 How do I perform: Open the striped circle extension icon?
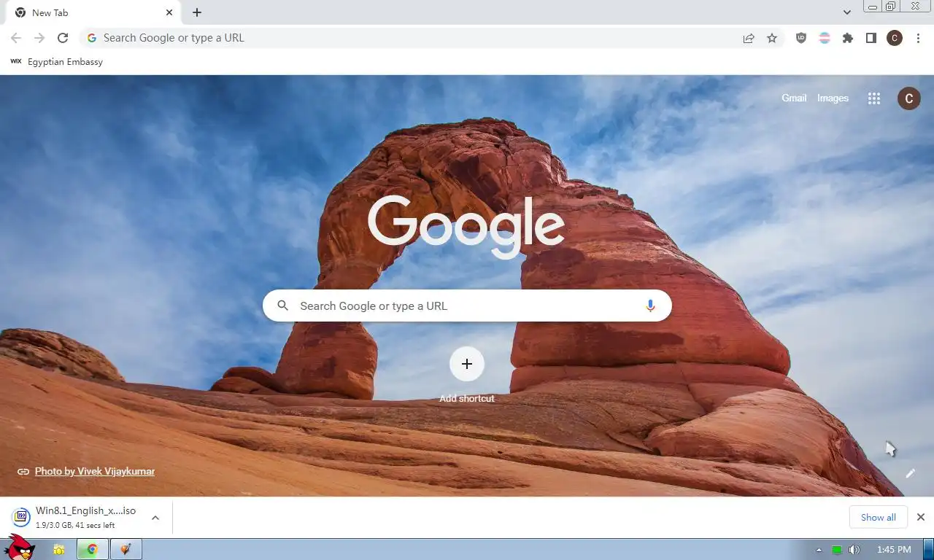(x=825, y=38)
